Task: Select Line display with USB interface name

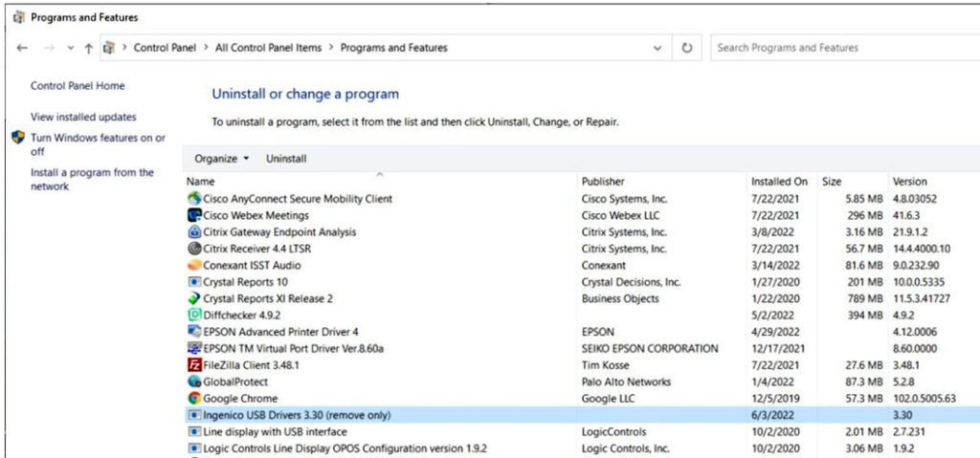Action: 275,432
